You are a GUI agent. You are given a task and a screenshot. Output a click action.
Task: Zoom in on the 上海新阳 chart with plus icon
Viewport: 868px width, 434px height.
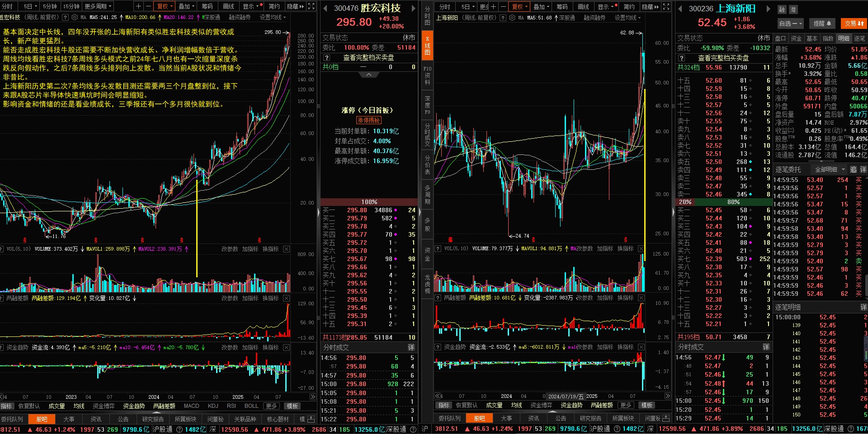(x=494, y=7)
